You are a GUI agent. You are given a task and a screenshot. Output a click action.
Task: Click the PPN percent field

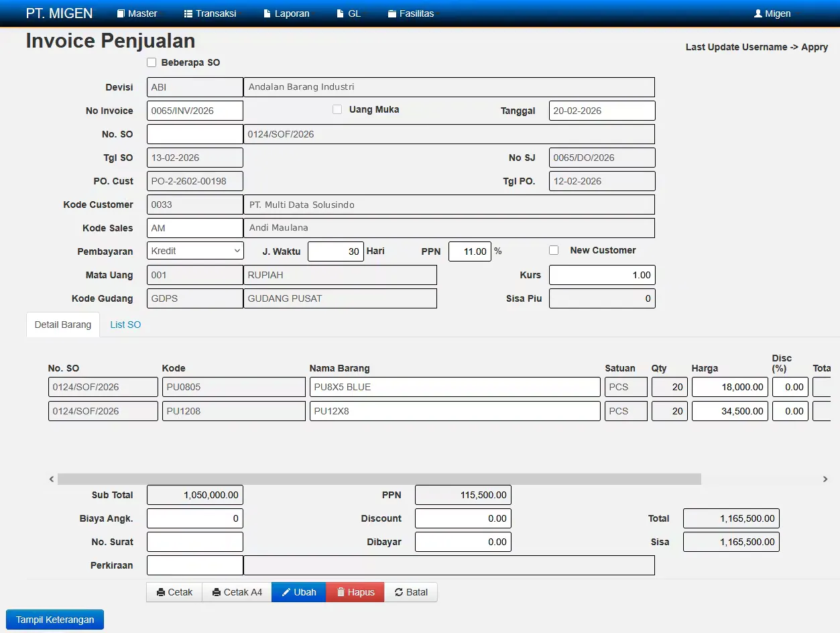tap(470, 251)
